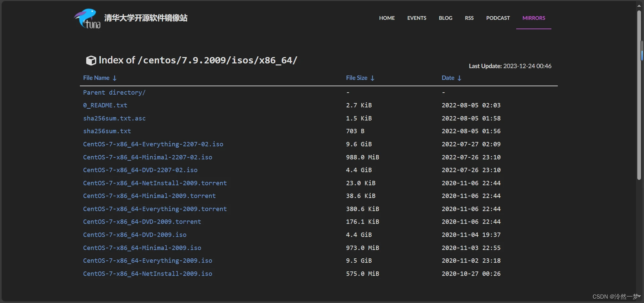Click the 2022-08-05 02:03 date
Image resolution: width=644 pixels, height=303 pixels.
[471, 105]
